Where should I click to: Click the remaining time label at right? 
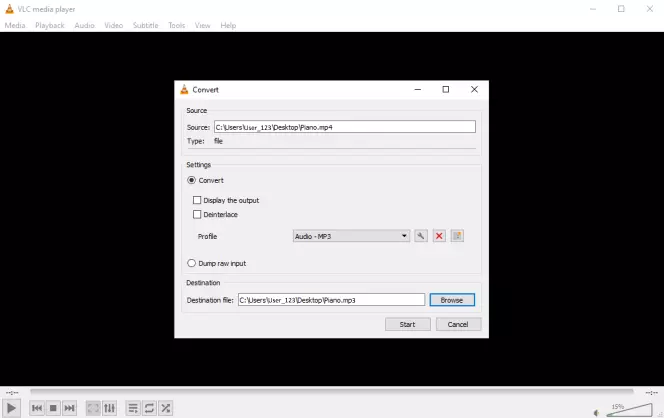point(651,393)
